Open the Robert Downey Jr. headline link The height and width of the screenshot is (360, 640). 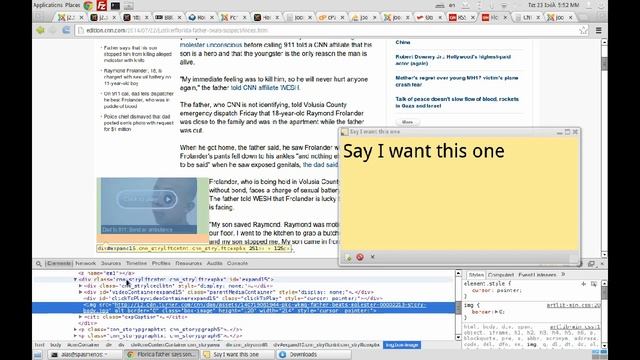coord(453,60)
